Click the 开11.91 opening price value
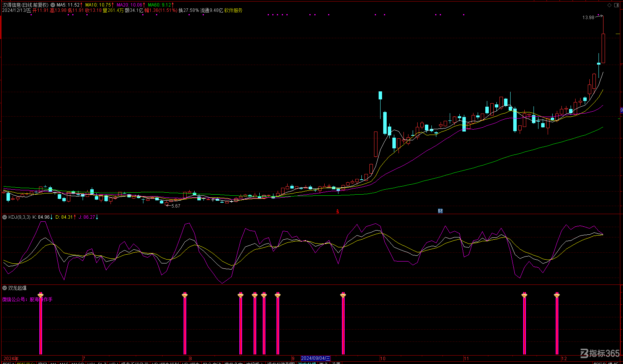 41,10
